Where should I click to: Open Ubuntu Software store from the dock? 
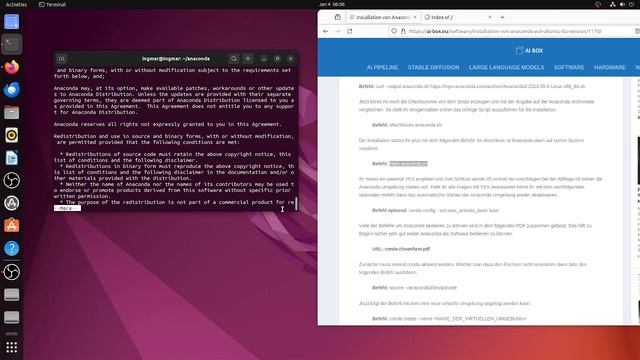point(11,226)
